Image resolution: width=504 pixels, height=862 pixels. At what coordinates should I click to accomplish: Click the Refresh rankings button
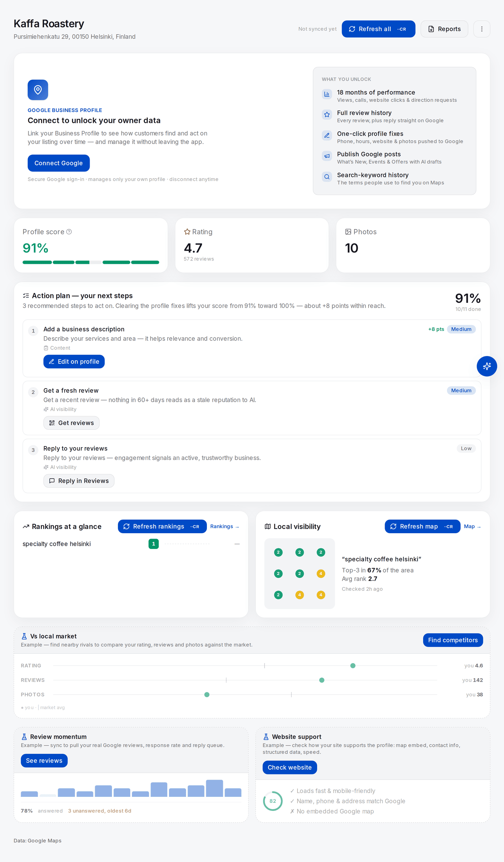click(x=162, y=527)
